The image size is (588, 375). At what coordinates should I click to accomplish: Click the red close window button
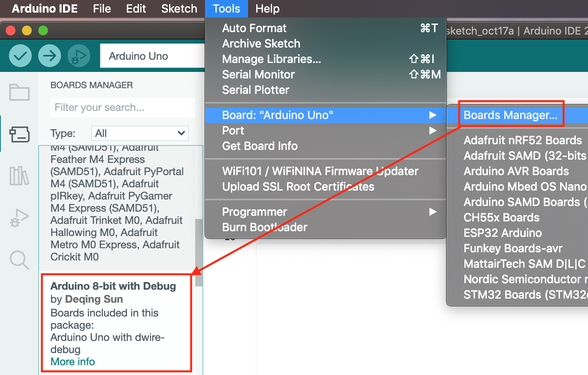pyautogui.click(x=11, y=30)
